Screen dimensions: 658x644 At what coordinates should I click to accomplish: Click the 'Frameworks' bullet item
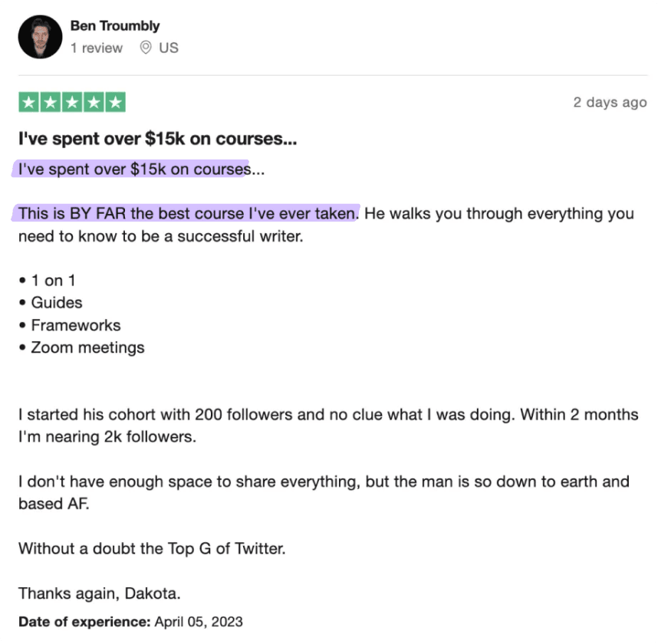(70, 325)
